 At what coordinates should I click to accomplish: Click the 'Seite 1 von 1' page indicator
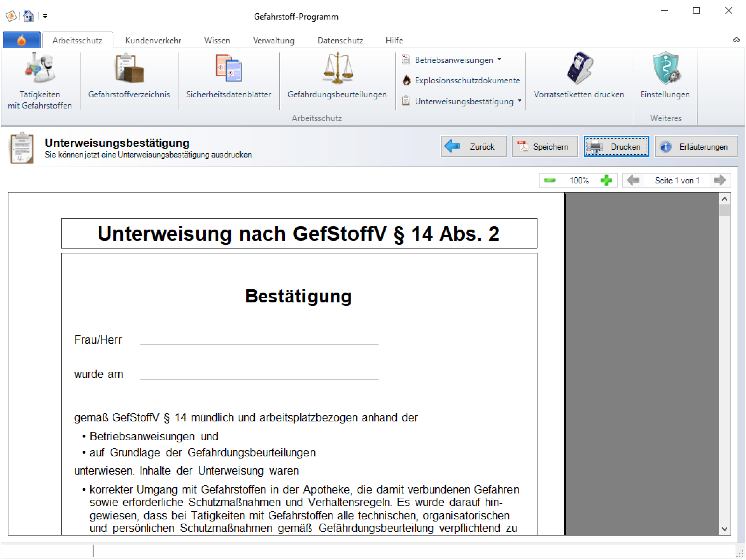(677, 180)
